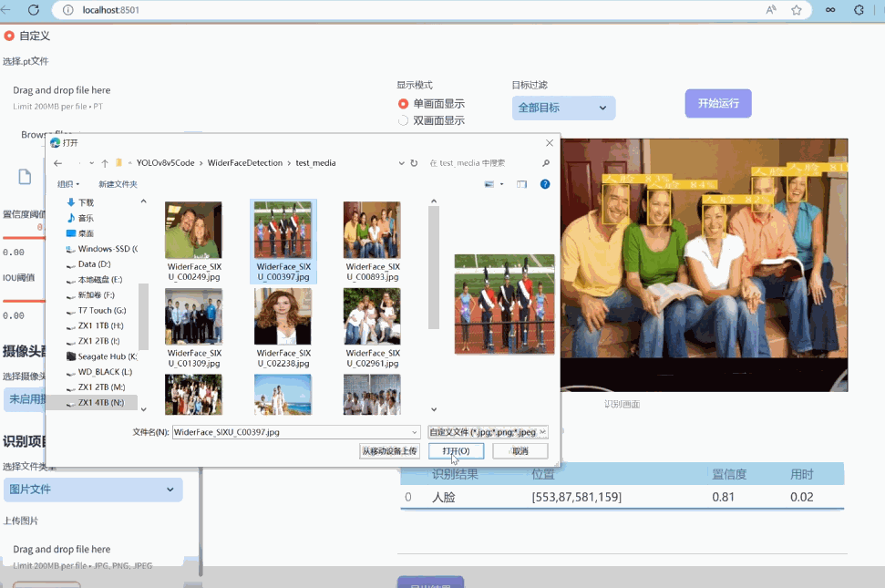Select Data (D:) drive in tree
This screenshot has width=885, height=588.
[x=94, y=264]
